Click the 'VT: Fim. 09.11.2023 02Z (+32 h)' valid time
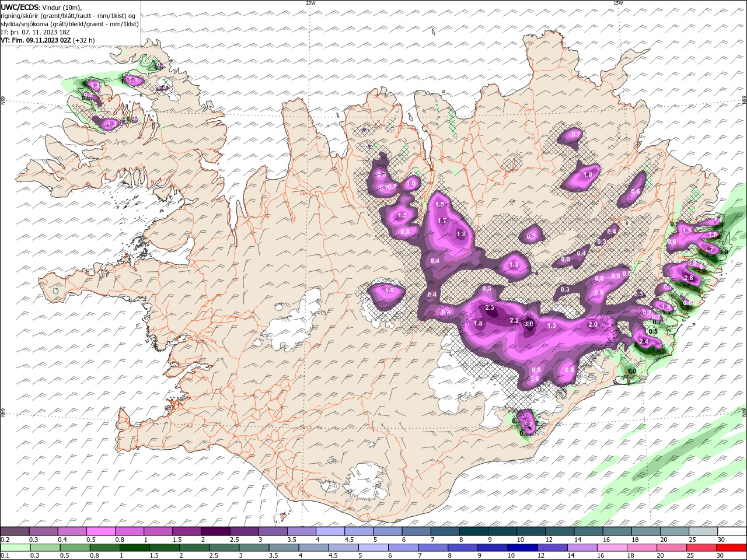Viewport: 747px width, 560px height. point(48,40)
